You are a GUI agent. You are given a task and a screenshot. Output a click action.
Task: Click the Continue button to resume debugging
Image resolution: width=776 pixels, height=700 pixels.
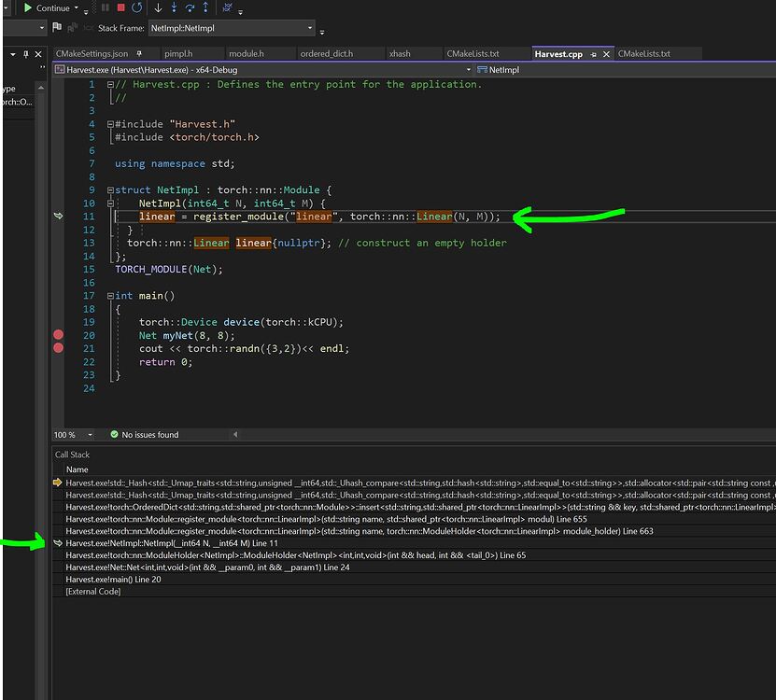click(45, 8)
